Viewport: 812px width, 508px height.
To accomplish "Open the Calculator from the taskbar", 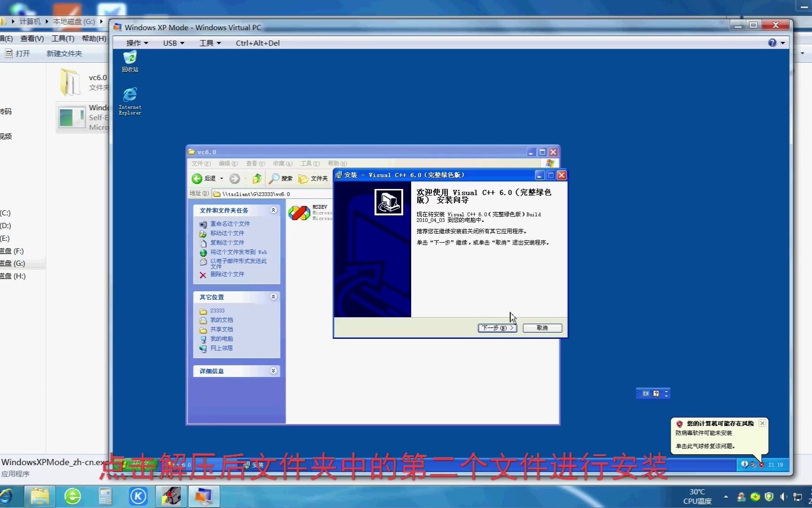I will (x=106, y=496).
